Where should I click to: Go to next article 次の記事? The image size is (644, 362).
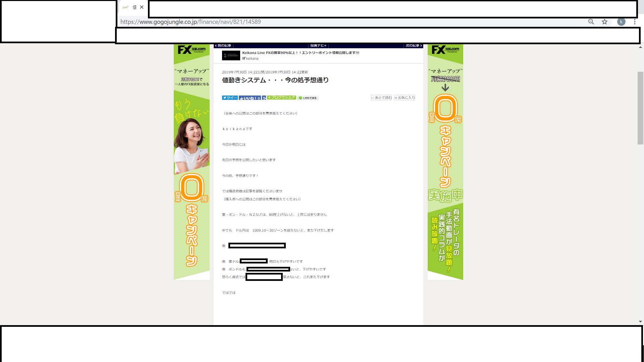pos(413,46)
